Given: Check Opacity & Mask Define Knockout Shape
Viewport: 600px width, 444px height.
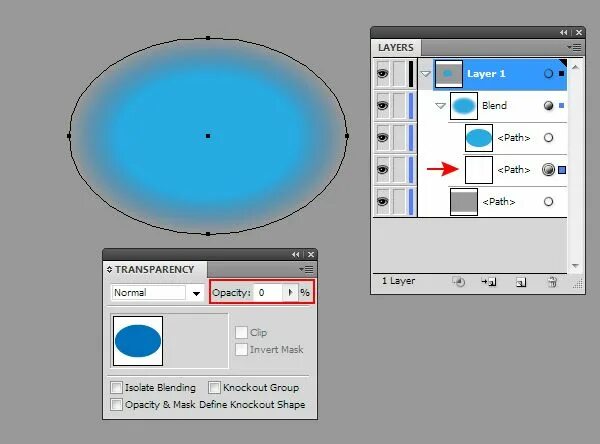Looking at the screenshot, I should coord(116,404).
